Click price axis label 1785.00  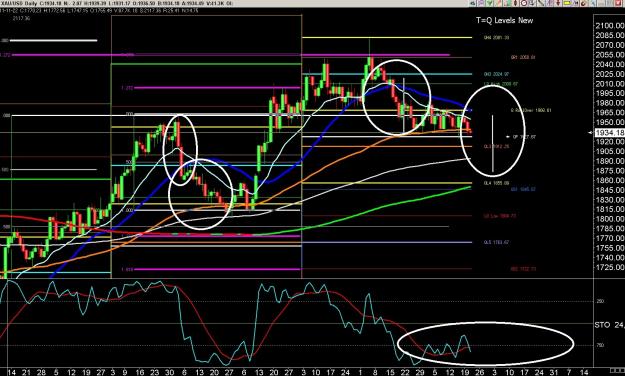(610, 228)
